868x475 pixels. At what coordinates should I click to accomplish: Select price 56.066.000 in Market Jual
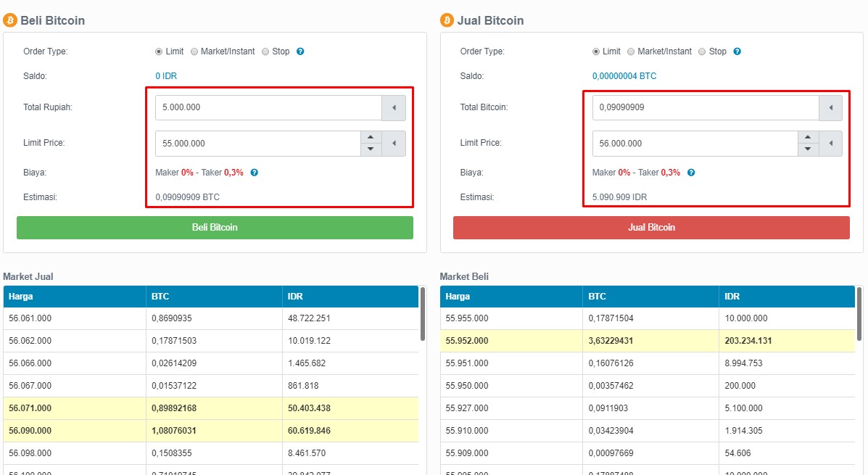click(30, 363)
